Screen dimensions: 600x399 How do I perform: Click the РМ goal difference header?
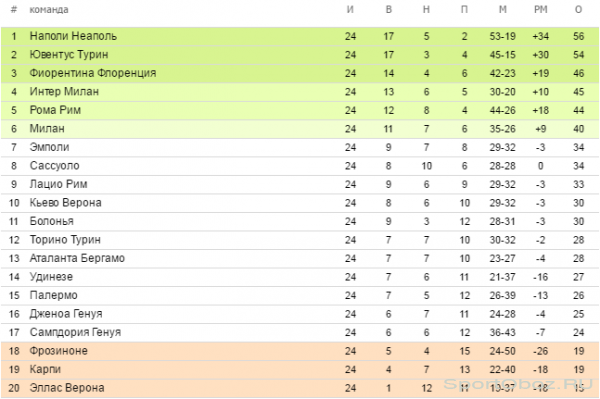[x=540, y=10]
